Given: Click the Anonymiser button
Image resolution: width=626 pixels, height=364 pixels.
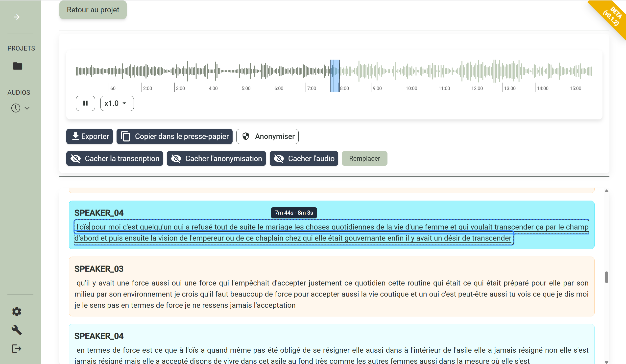Looking at the screenshot, I should (x=267, y=136).
